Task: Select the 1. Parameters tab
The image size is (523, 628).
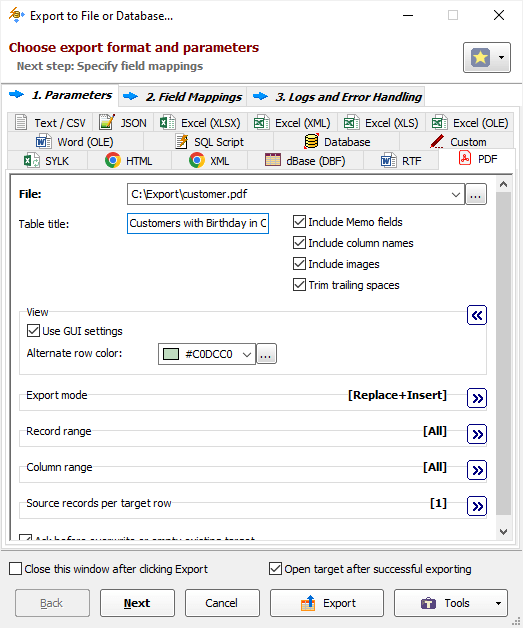Action: 60,95
